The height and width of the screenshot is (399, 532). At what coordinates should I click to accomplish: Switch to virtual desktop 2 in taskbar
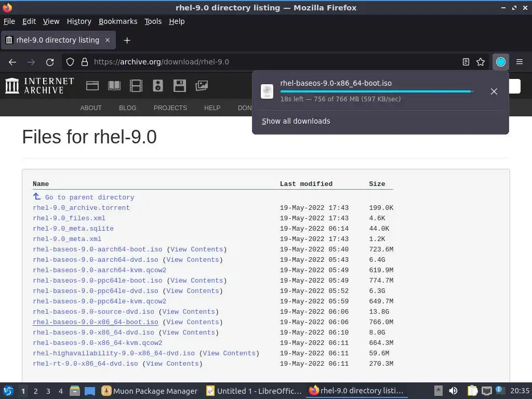[x=36, y=391]
